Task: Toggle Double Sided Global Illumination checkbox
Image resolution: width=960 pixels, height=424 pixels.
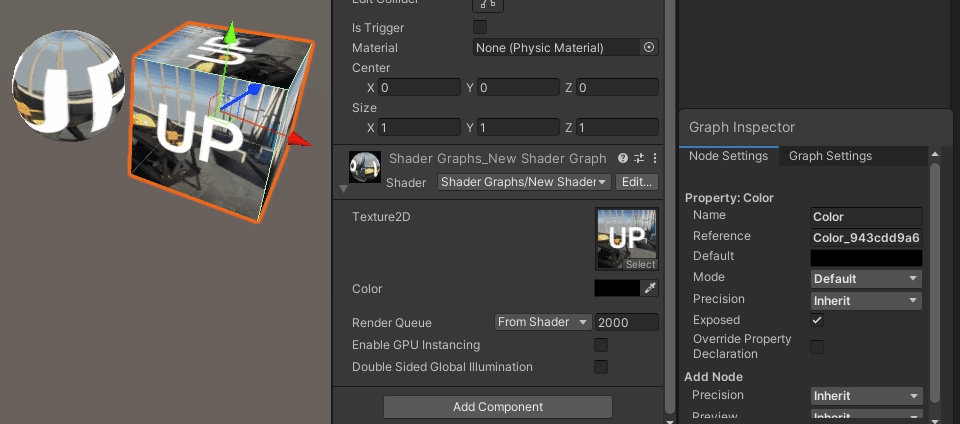Action: 601,367
